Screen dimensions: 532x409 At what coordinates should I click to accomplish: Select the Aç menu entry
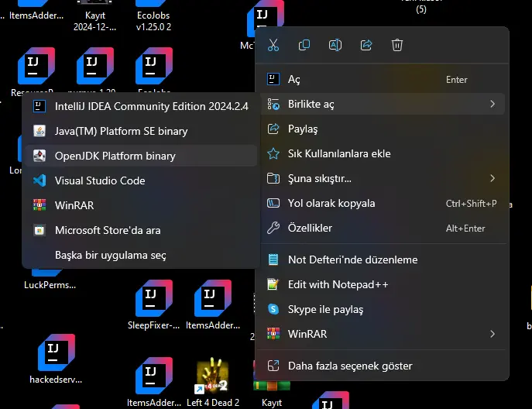[x=383, y=80]
